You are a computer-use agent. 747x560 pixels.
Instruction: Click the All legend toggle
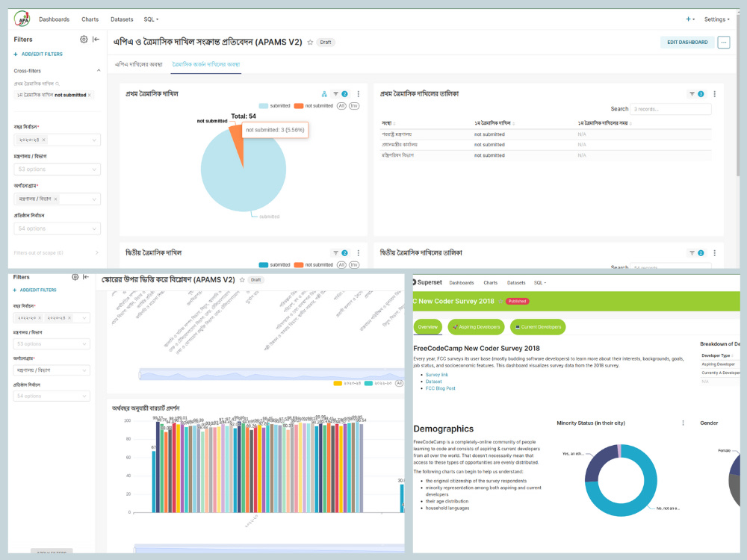(342, 105)
